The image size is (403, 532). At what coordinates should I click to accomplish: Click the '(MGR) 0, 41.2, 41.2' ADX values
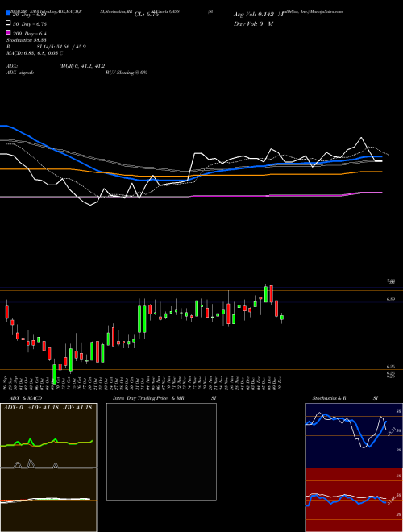[x=82, y=66]
